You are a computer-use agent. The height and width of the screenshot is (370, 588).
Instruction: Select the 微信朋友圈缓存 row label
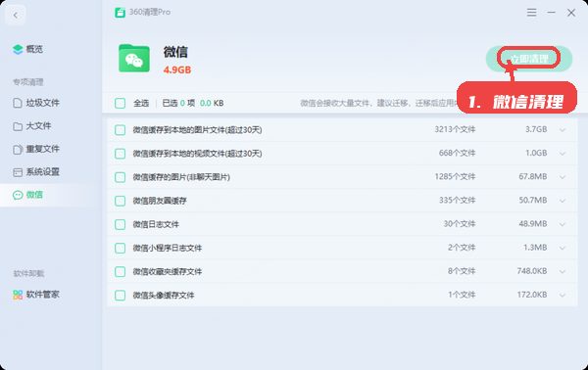click(160, 201)
